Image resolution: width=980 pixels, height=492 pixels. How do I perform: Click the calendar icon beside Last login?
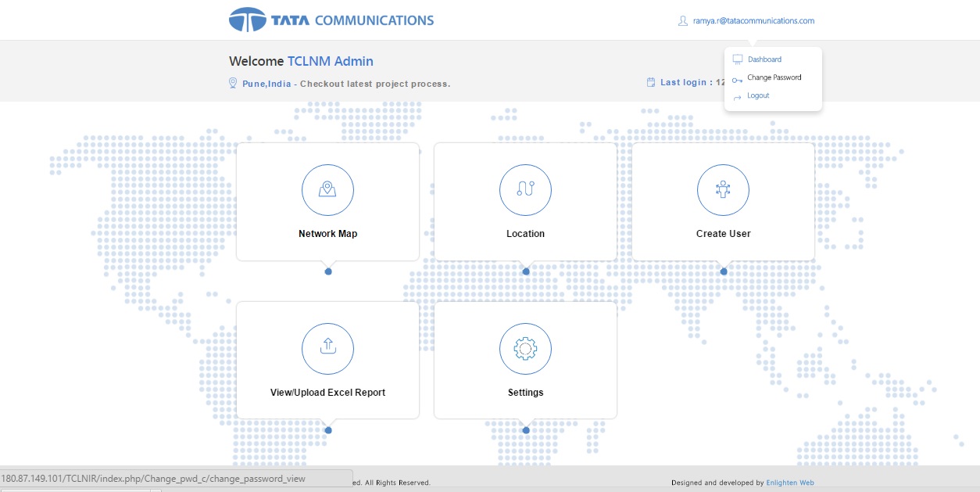tap(650, 82)
